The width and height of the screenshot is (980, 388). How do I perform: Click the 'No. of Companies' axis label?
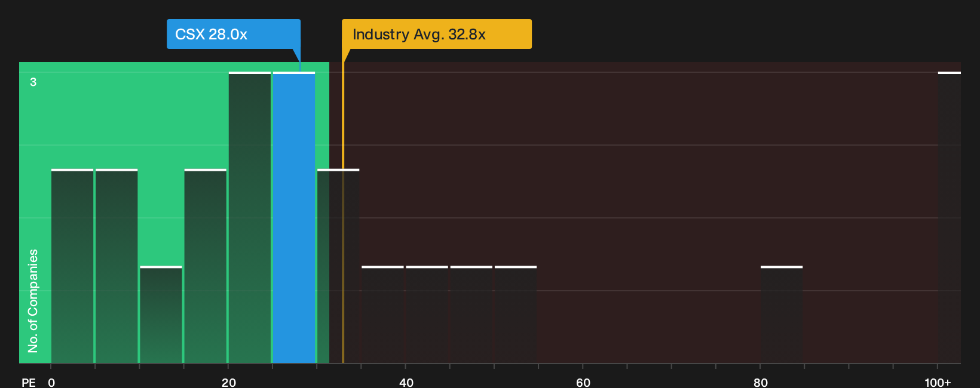33,301
